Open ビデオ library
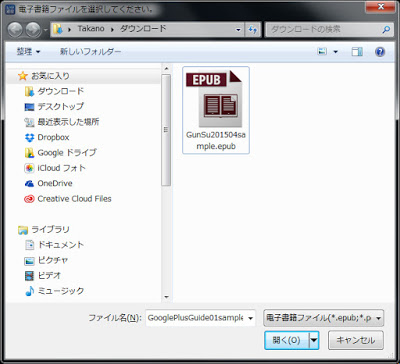The image size is (400, 364). [49, 275]
